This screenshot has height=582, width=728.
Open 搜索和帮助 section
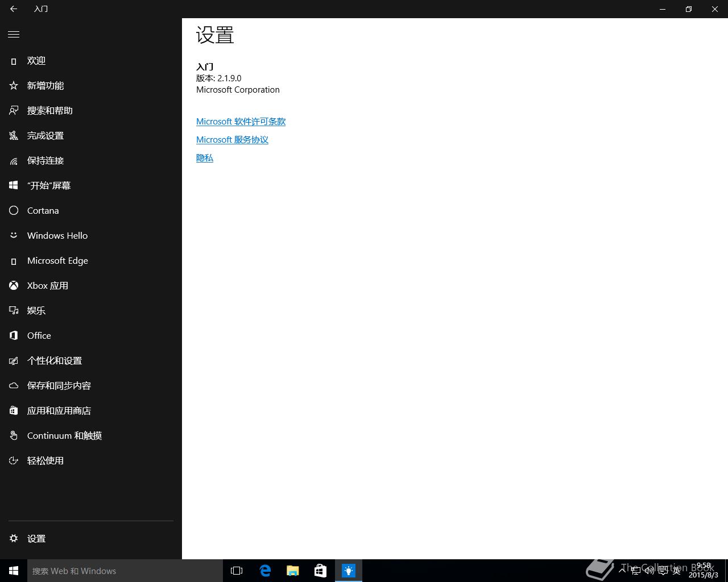[91, 111]
